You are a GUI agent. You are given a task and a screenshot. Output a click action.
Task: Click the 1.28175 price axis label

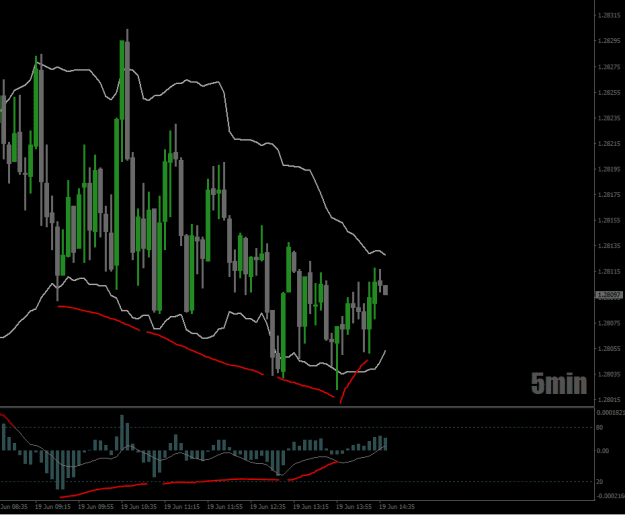[609, 195]
